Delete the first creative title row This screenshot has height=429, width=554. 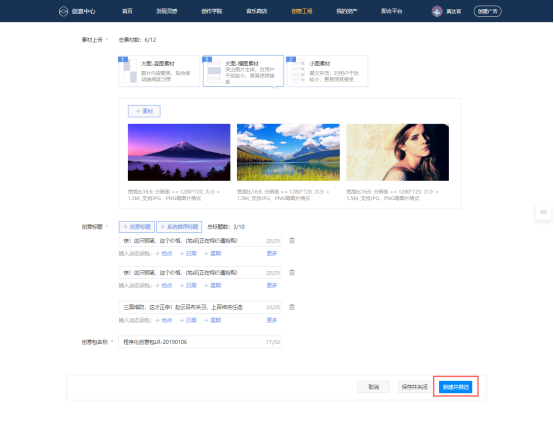click(292, 241)
